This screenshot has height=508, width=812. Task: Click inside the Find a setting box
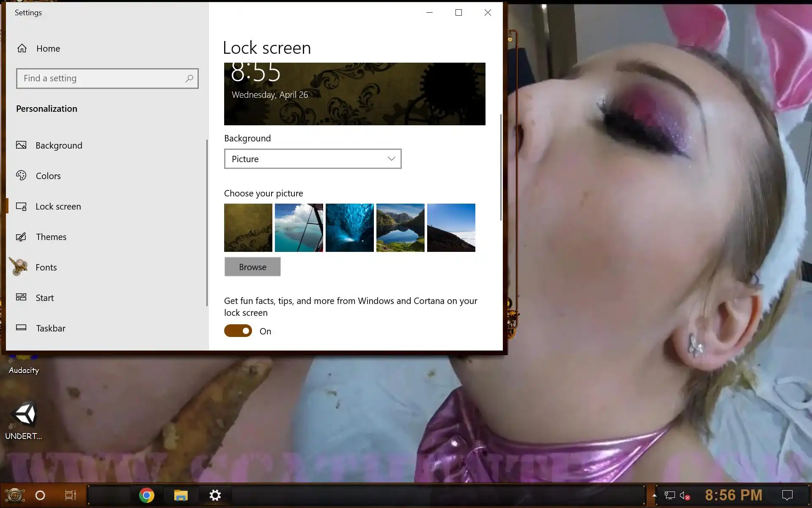click(101, 78)
